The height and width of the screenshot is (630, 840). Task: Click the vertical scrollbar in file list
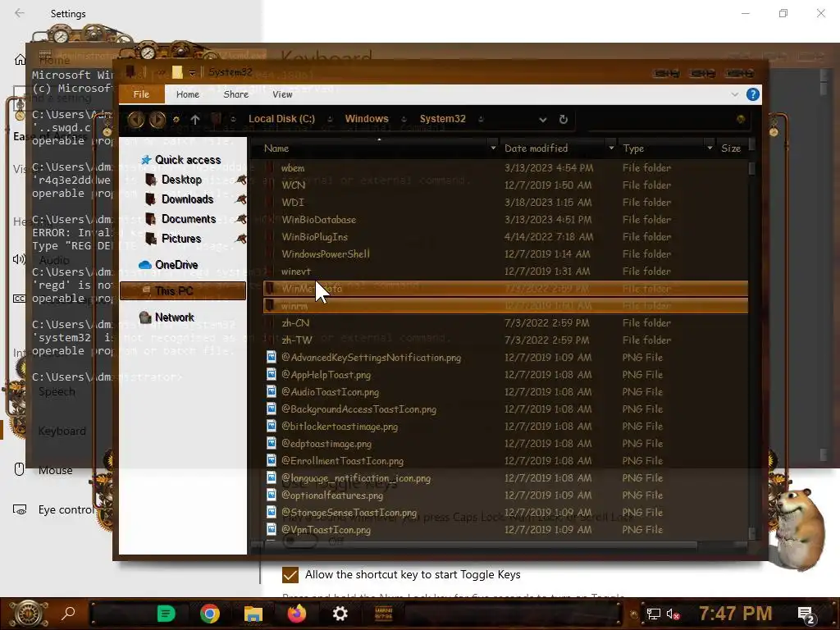tap(752, 169)
